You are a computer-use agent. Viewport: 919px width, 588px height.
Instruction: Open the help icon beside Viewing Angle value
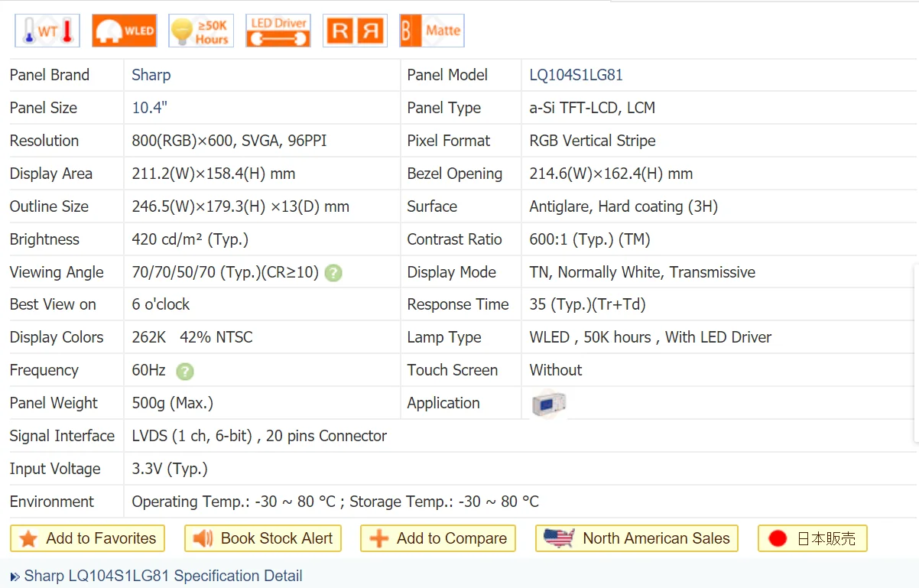[x=333, y=273]
